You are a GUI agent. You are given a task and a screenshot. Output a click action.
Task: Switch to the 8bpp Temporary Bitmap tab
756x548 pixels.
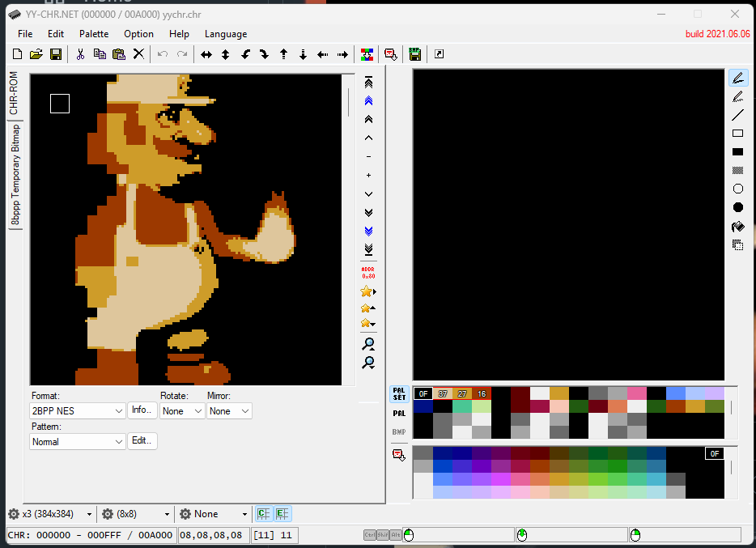[15, 174]
